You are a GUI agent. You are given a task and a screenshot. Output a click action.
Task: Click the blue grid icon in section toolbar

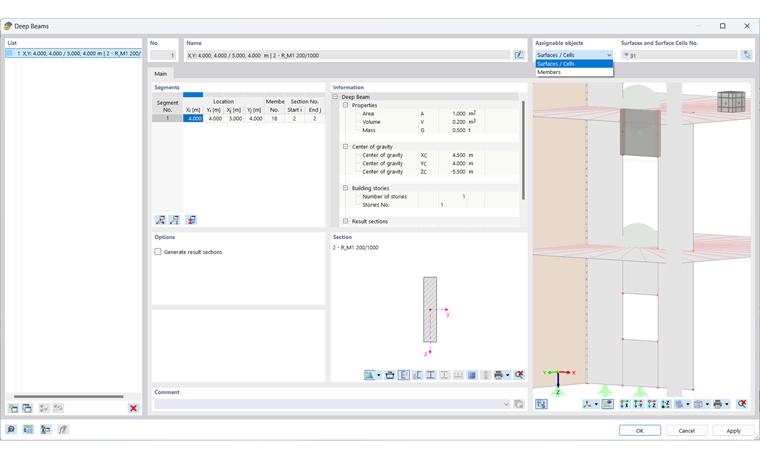coord(472,375)
